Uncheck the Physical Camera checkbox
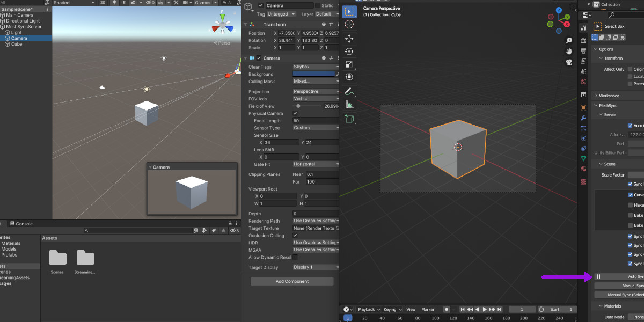Image resolution: width=644 pixels, height=322 pixels. 295,114
